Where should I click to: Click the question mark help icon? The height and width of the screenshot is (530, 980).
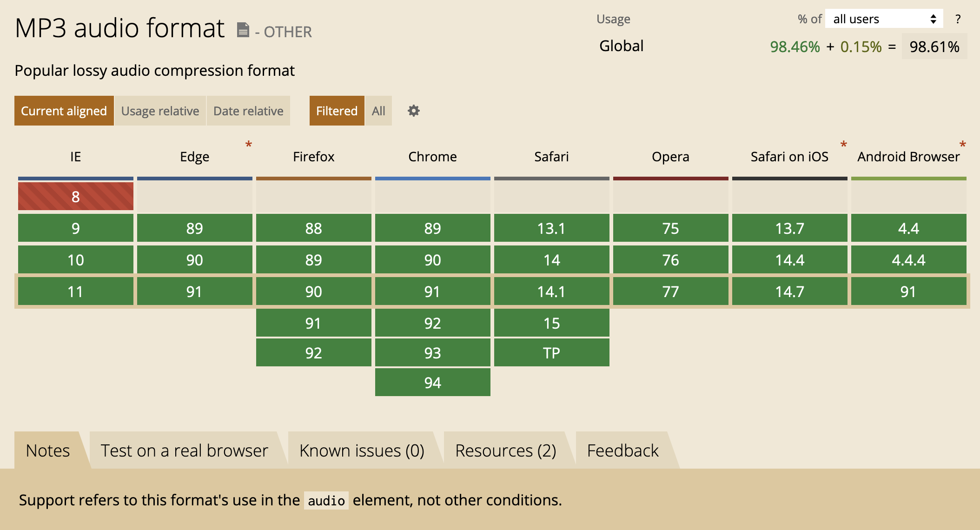coord(958,19)
